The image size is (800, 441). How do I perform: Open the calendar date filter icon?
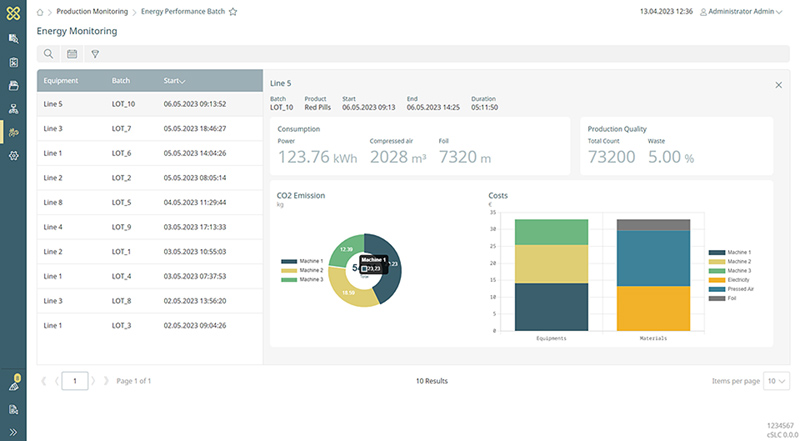click(72, 54)
